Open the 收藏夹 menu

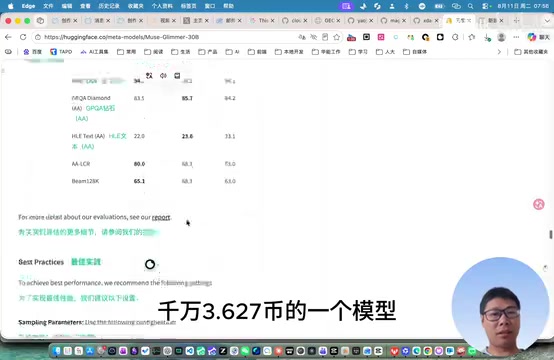coord(135,6)
